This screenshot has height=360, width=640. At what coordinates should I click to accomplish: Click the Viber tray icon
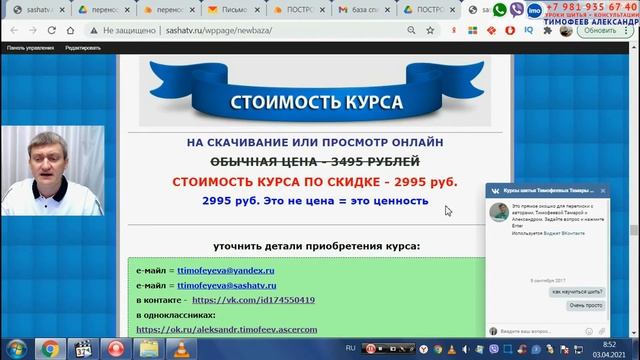[494, 349]
